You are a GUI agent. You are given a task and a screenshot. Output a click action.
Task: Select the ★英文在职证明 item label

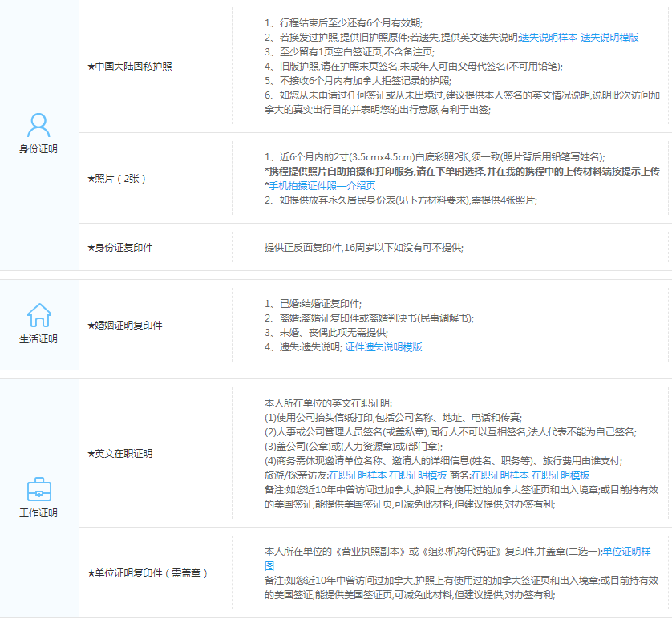point(119,453)
